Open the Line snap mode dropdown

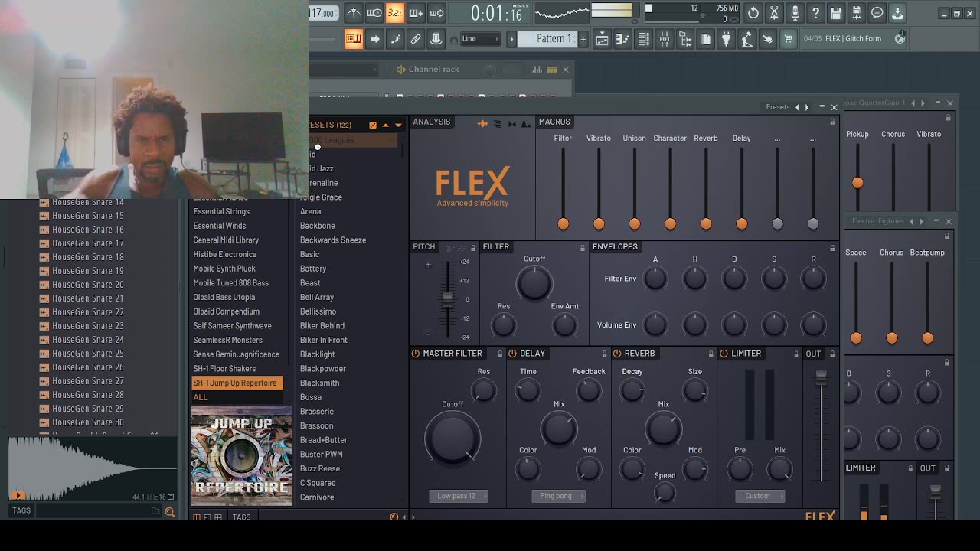pos(480,39)
